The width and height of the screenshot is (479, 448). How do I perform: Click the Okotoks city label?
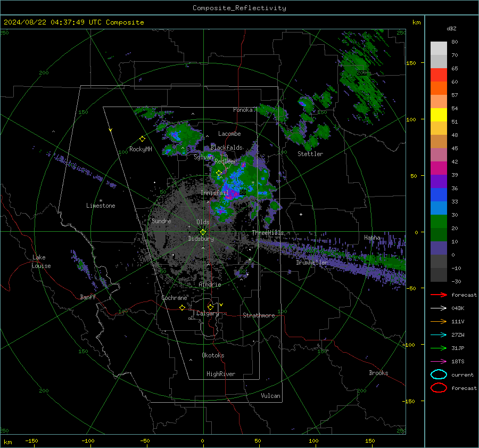point(213,355)
